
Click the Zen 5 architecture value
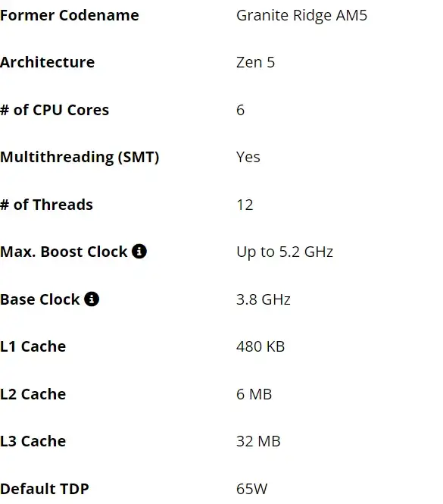(255, 62)
